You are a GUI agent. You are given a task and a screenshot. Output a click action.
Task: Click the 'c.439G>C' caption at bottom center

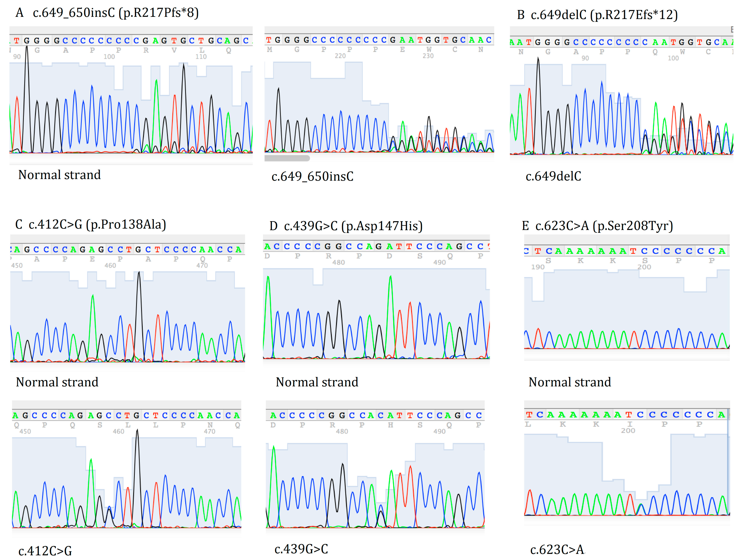pyautogui.click(x=301, y=549)
